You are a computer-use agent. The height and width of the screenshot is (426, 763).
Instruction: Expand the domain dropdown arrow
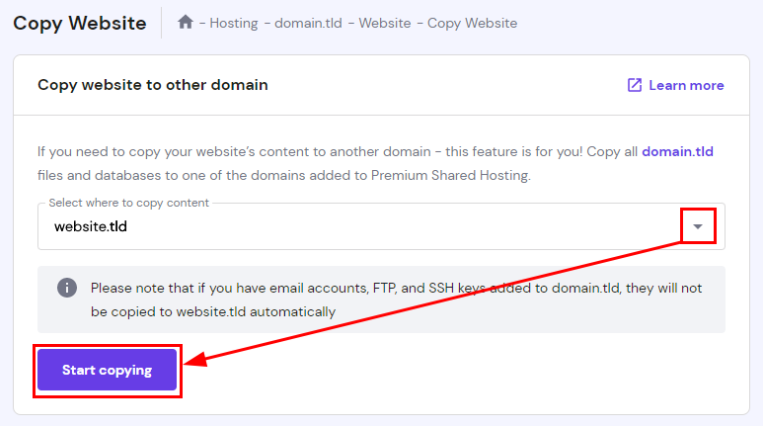click(x=698, y=227)
